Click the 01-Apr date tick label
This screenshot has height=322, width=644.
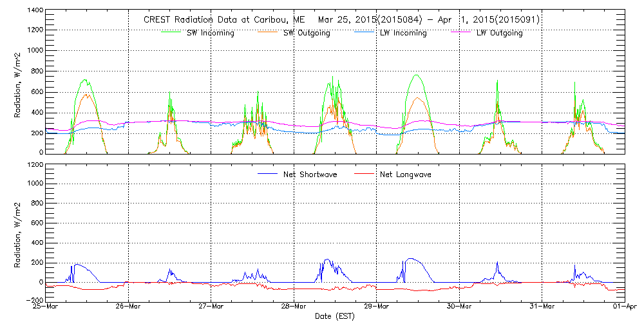623,307
